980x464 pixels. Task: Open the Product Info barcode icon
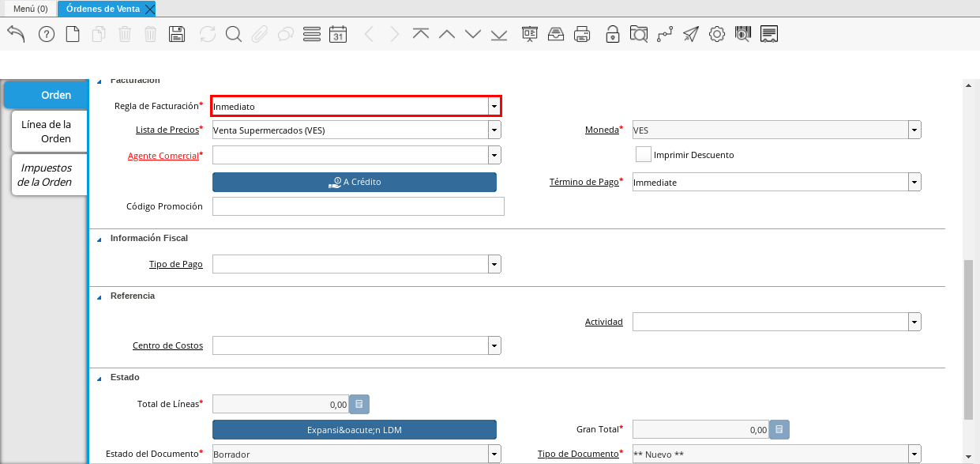click(x=742, y=34)
